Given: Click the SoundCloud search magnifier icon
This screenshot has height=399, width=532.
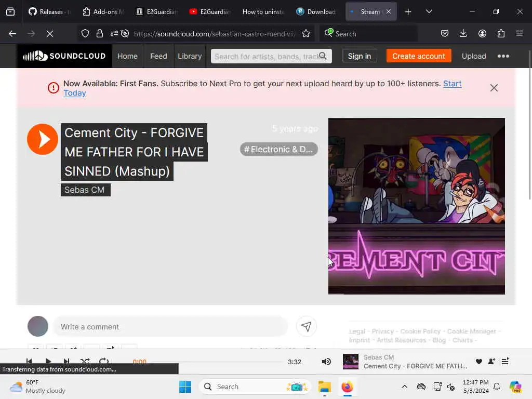Looking at the screenshot, I should (x=323, y=56).
